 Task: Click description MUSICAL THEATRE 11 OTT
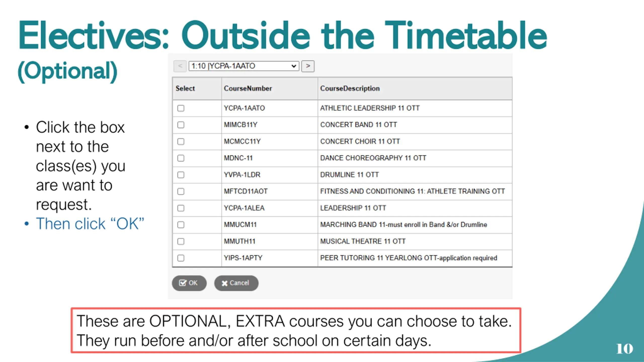[363, 241]
